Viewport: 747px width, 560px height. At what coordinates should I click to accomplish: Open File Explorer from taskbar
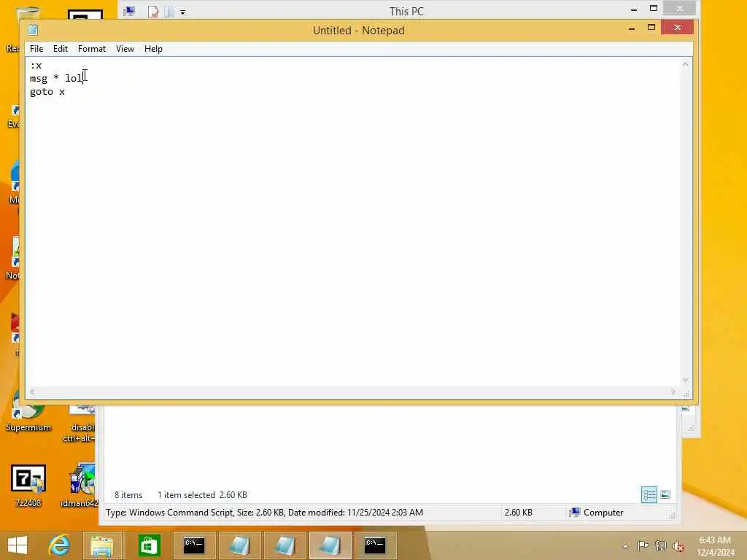(102, 545)
